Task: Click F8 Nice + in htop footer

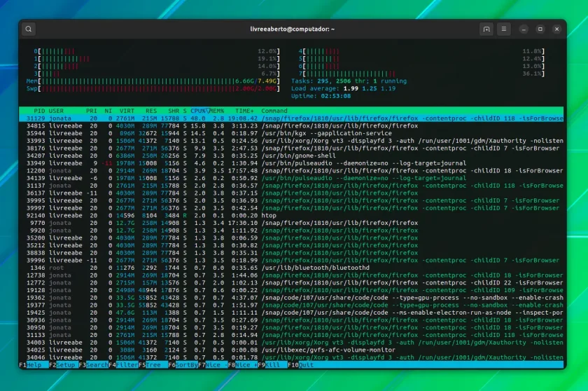Action: coord(243,365)
